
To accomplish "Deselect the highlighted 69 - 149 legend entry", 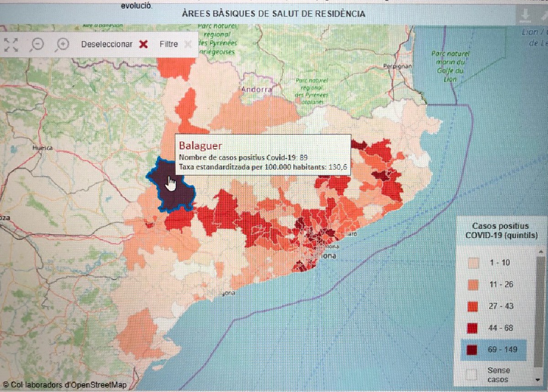I will (x=472, y=350).
